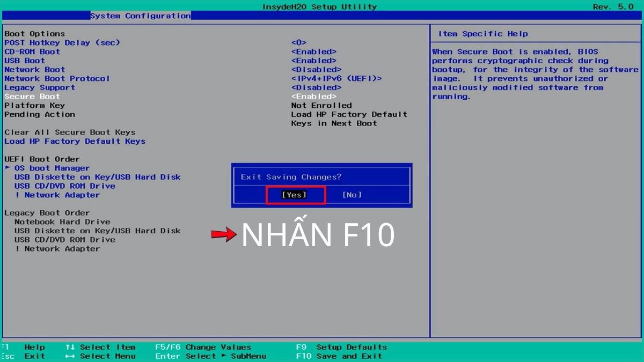The height and width of the screenshot is (362, 644).
Task: Select Notebook Hard Drive in Legacy Boot Order
Action: [62, 221]
